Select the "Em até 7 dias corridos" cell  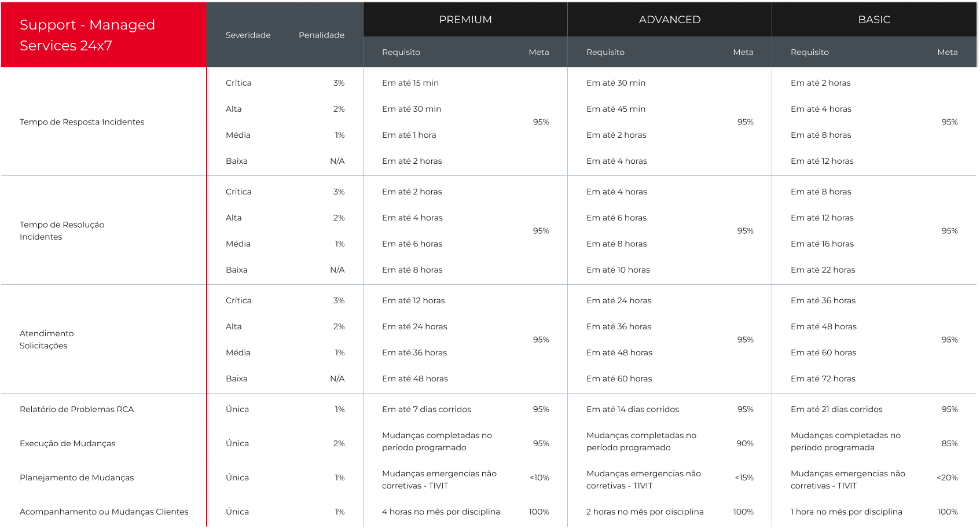426,409
